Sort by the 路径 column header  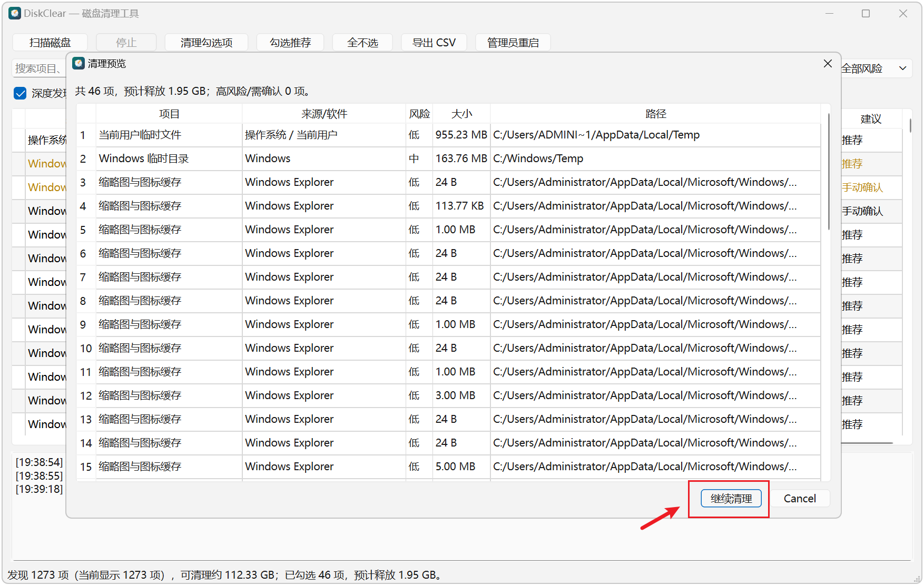(655, 114)
